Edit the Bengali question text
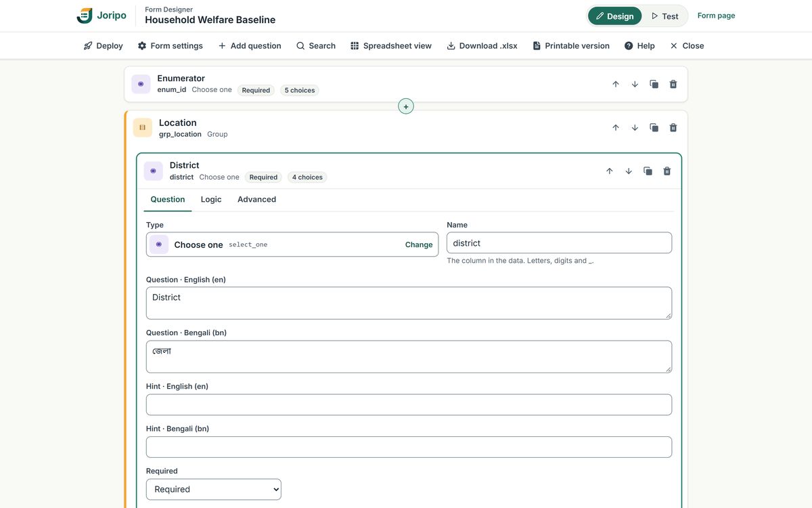The width and height of the screenshot is (812, 508). pyautogui.click(x=409, y=356)
